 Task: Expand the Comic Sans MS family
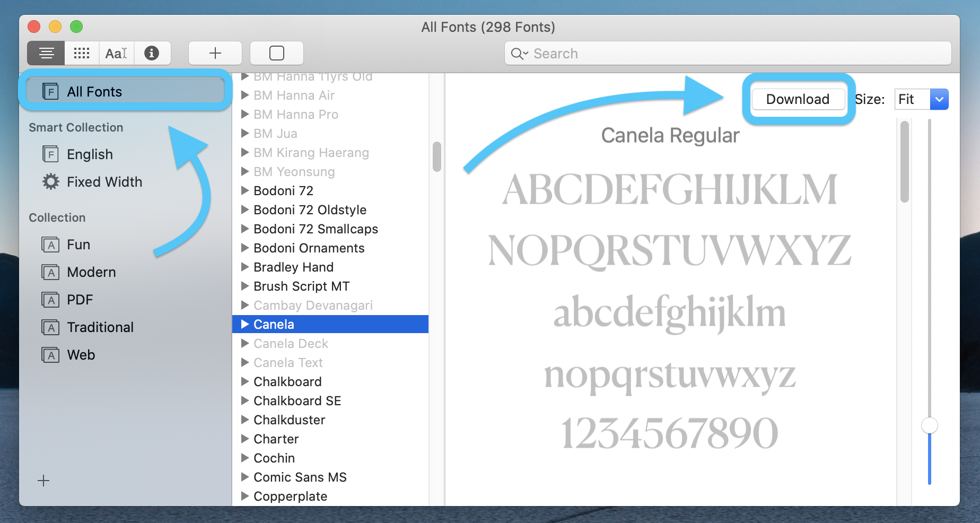coord(244,477)
